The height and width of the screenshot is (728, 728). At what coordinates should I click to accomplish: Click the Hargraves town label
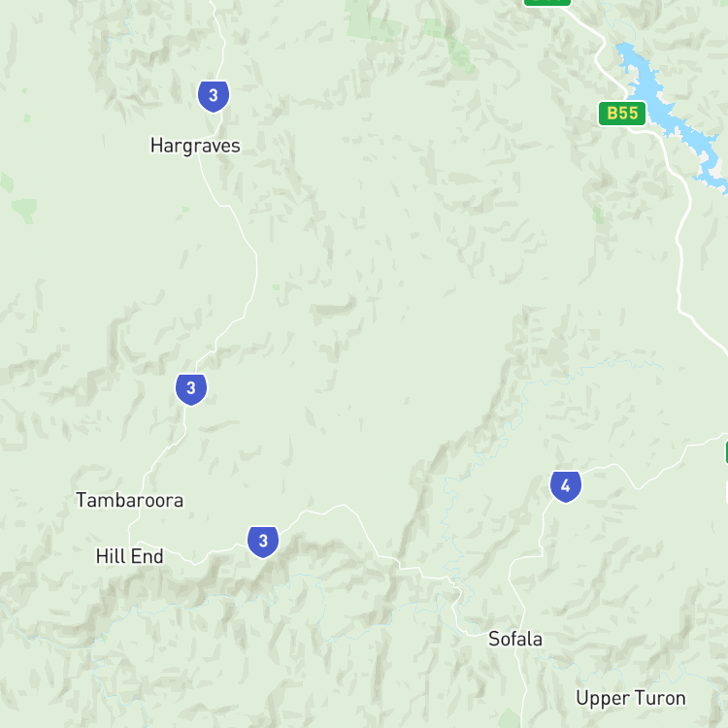[195, 146]
